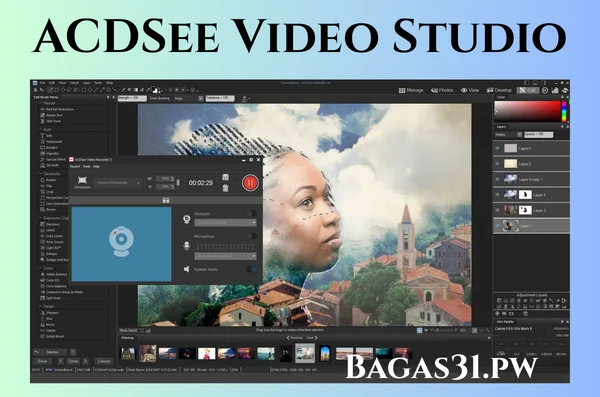Click the trash icon below Adjustment Layers

tap(526, 314)
